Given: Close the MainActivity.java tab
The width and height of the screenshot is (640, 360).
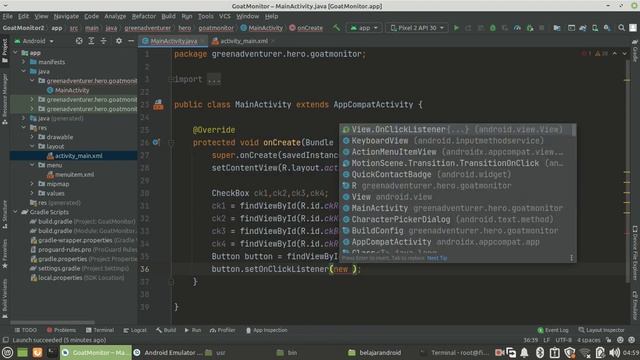Looking at the screenshot, I should [202, 41].
